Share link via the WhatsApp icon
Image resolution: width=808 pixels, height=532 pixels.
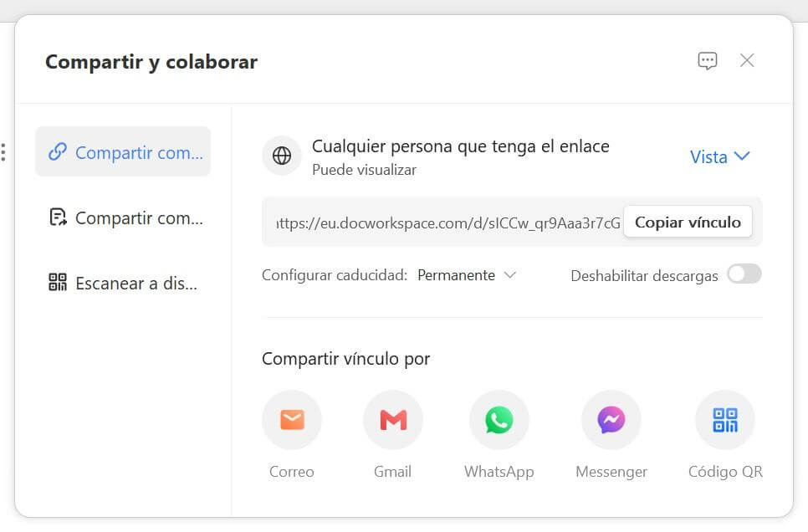click(499, 420)
